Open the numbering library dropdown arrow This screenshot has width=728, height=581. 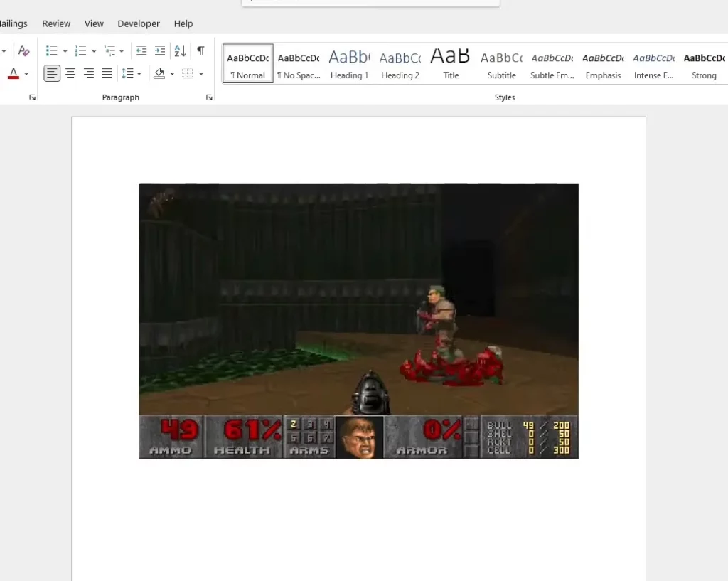(94, 50)
